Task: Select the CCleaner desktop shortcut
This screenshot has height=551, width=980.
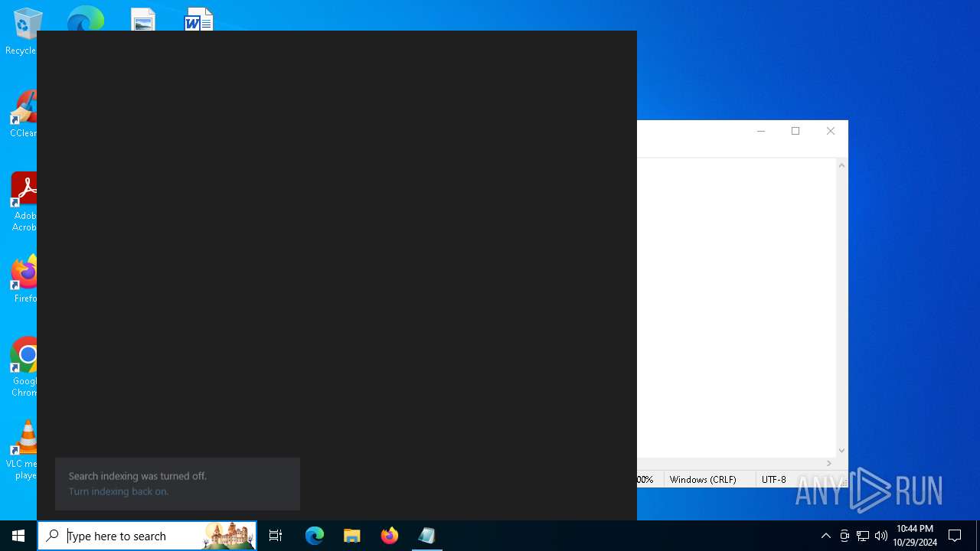Action: tap(23, 113)
